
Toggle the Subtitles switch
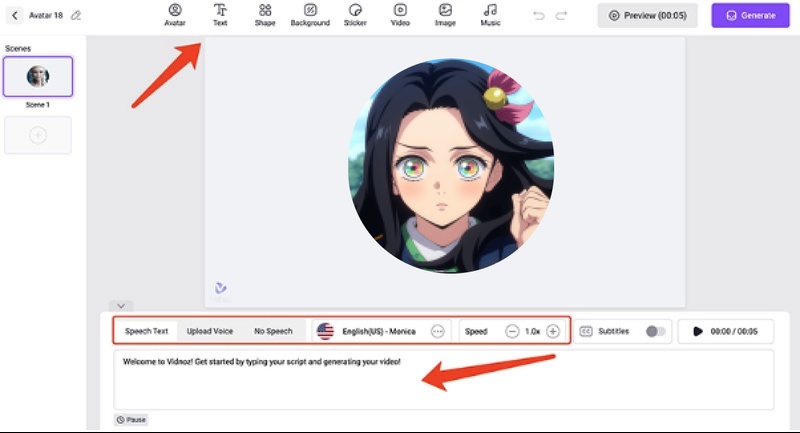click(655, 332)
